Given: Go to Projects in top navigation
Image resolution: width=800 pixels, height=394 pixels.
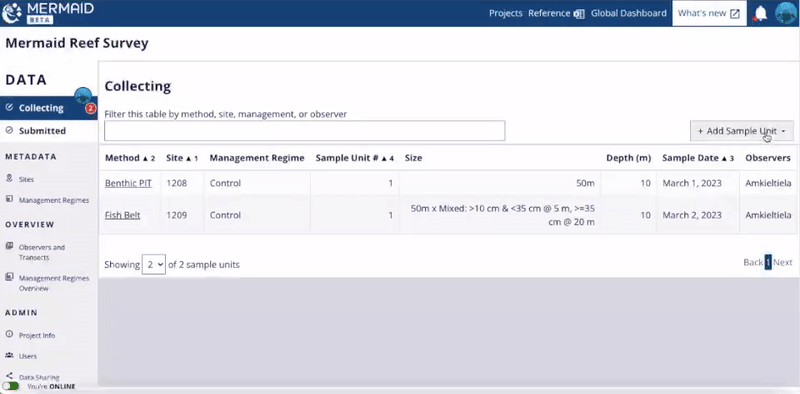Looking at the screenshot, I should click(505, 13).
